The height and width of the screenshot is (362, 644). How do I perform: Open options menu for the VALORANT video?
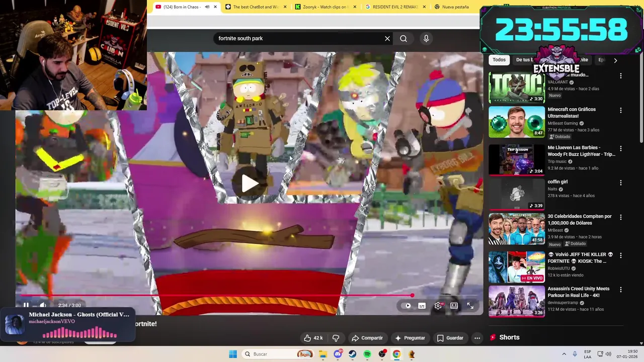[x=620, y=76]
